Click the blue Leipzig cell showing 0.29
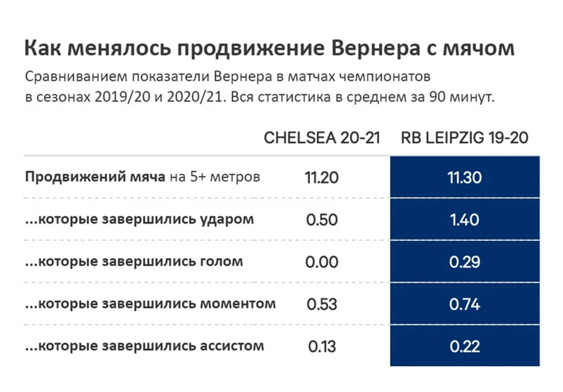This screenshot has height=392, width=563. [465, 262]
